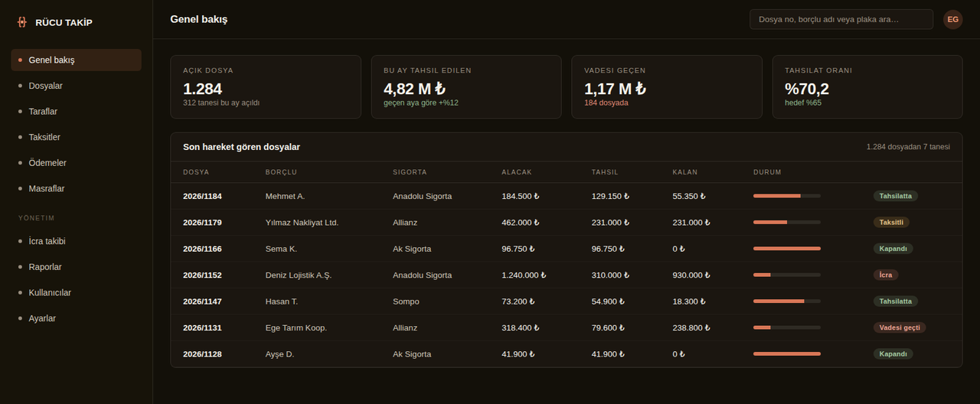This screenshot has height=404, width=980.
Task: Click the '184 dosyada' overdue text
Action: [606, 103]
